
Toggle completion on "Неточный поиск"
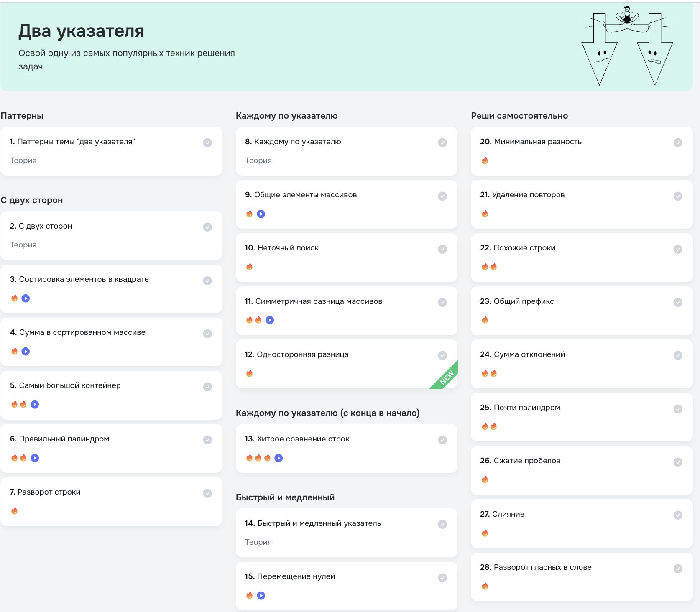(443, 249)
